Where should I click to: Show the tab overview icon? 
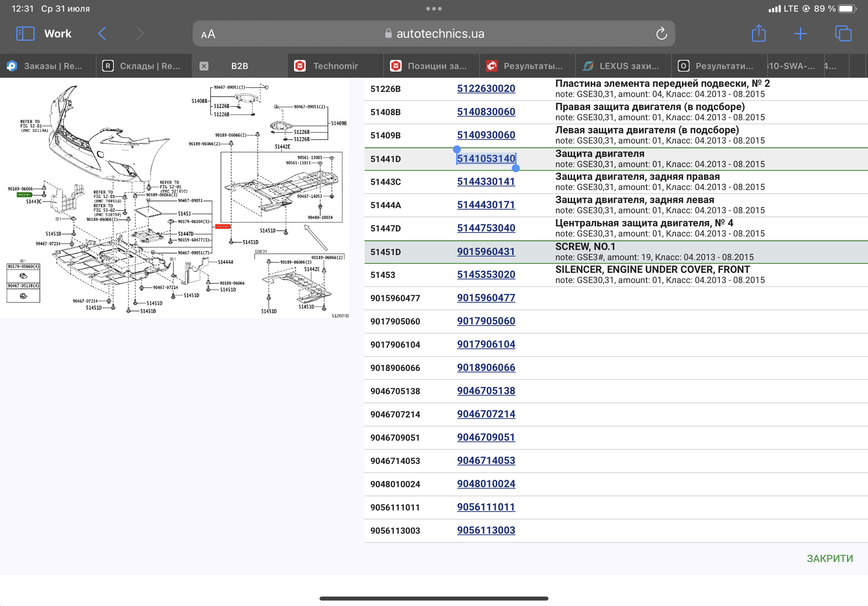click(843, 34)
